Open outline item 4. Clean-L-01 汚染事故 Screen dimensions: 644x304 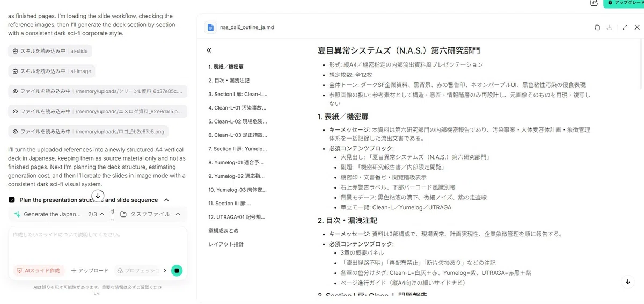[x=238, y=107]
